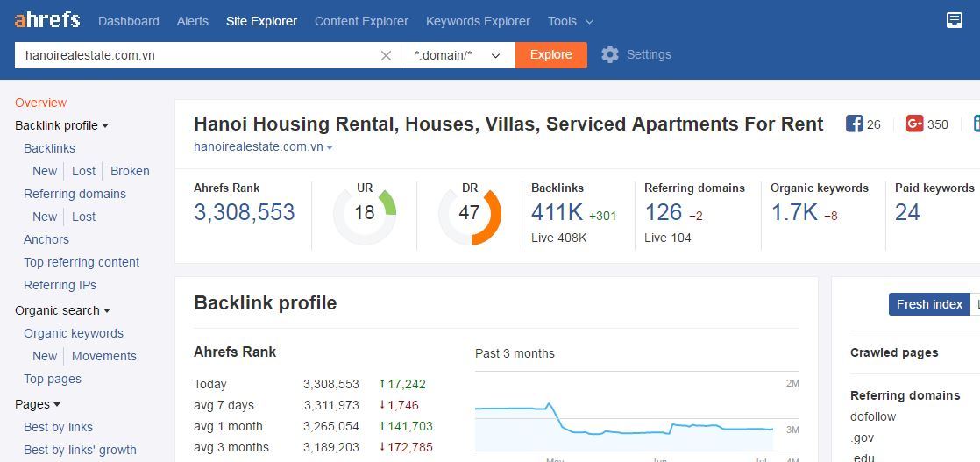
Task: Click the Settings gear icon
Action: point(610,54)
